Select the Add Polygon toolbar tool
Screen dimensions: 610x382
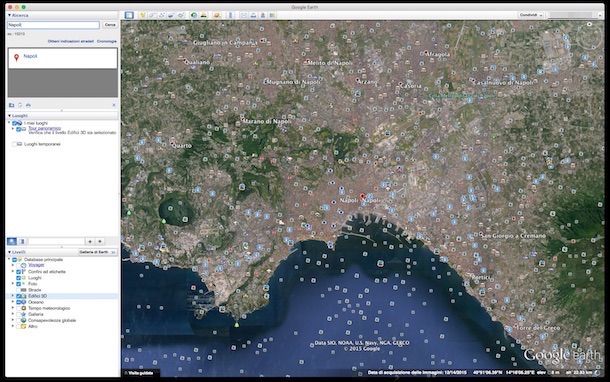click(x=152, y=15)
